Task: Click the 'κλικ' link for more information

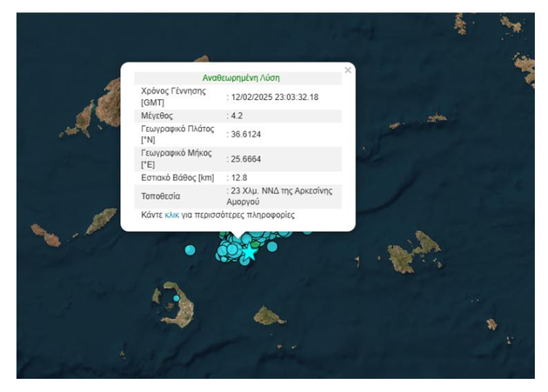Action: point(171,215)
